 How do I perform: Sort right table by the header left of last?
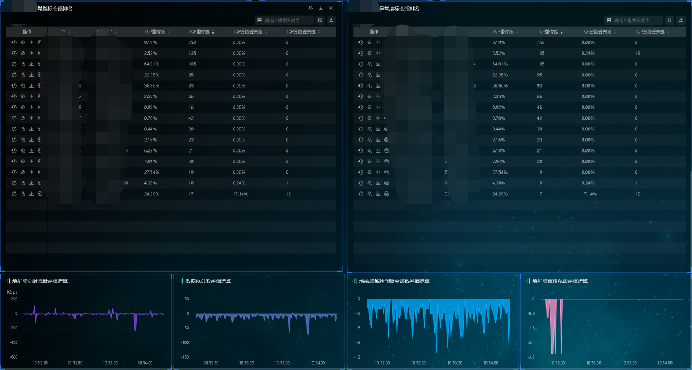tap(600, 32)
